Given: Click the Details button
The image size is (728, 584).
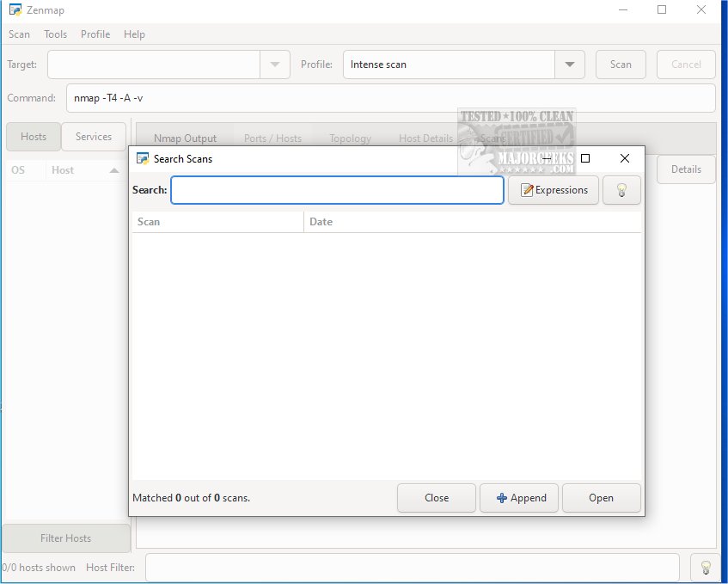Looking at the screenshot, I should tap(686, 169).
